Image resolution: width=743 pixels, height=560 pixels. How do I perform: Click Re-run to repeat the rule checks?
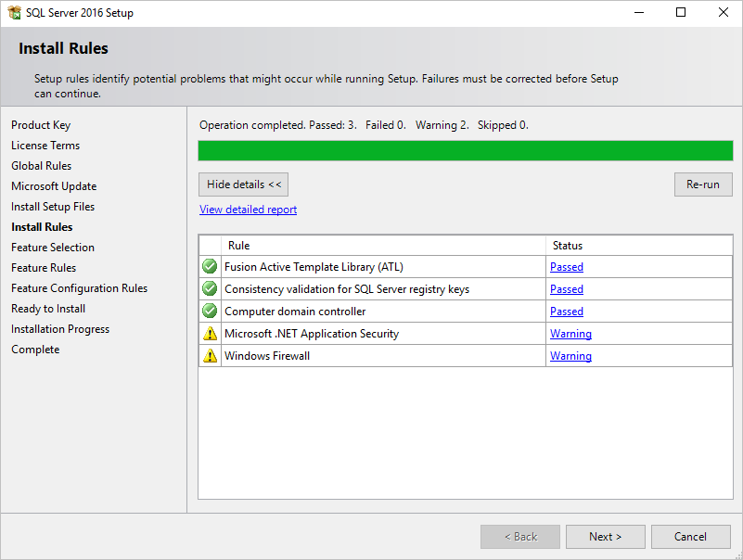tap(702, 184)
